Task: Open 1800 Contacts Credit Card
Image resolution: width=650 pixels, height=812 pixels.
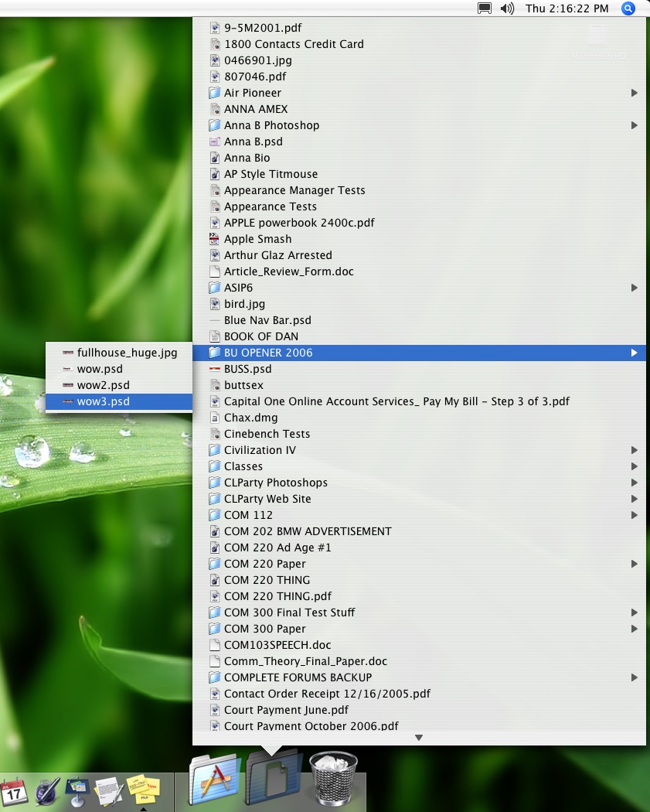Action: click(419, 45)
